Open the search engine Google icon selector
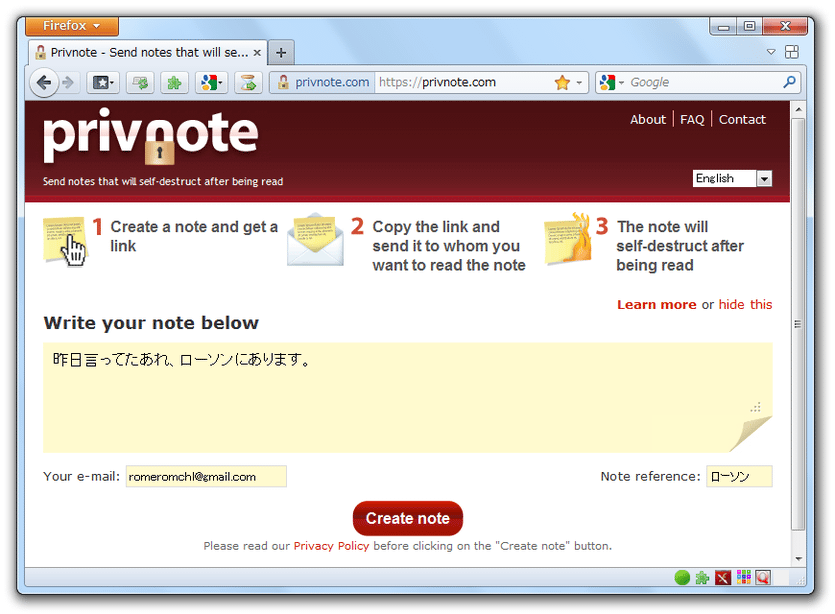This screenshot has width=835, height=614. [611, 82]
